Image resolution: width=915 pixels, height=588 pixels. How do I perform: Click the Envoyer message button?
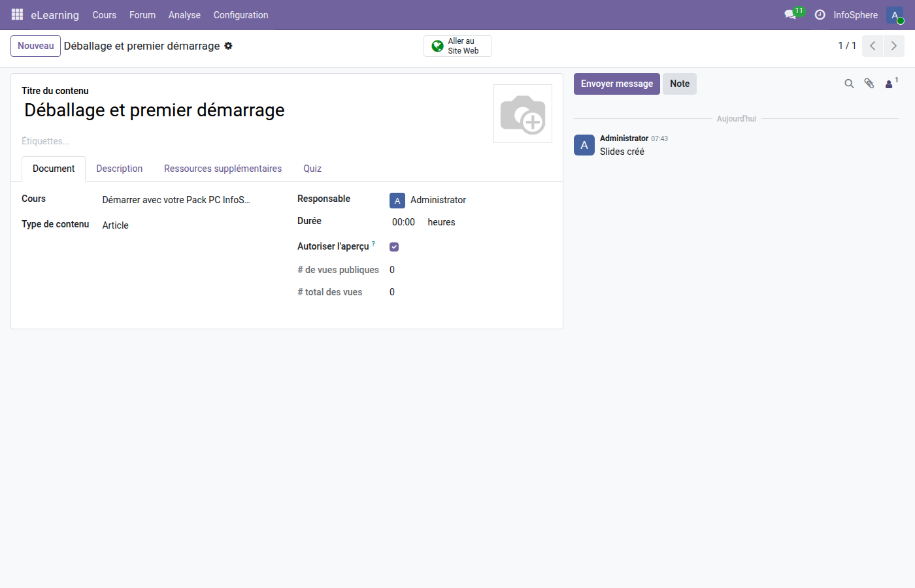tap(616, 84)
